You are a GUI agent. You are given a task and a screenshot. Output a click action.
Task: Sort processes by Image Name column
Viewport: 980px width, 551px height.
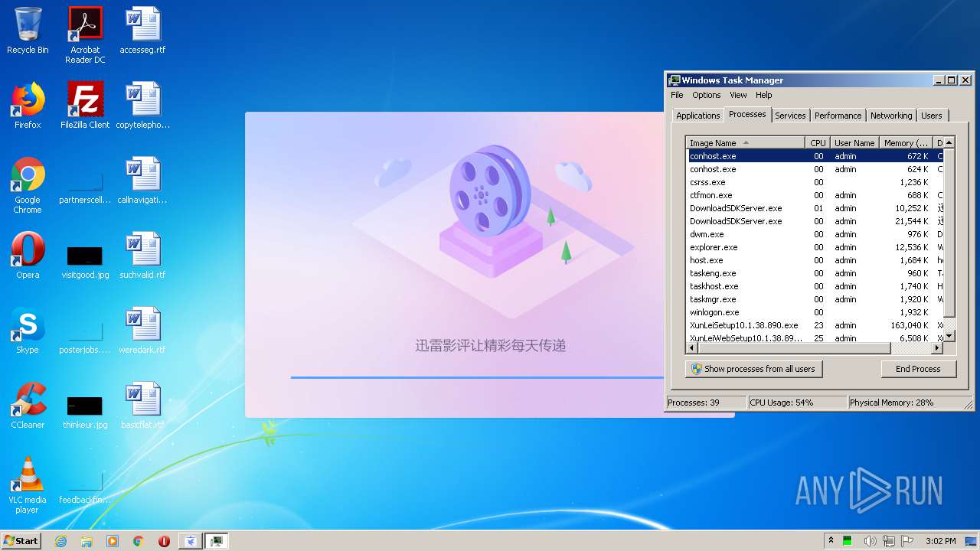pos(746,143)
